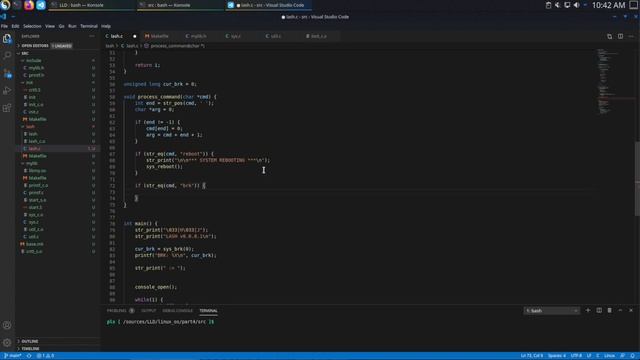Open the Accounts icon in activity bar
The width and height of the screenshot is (640, 360).
coord(7,325)
